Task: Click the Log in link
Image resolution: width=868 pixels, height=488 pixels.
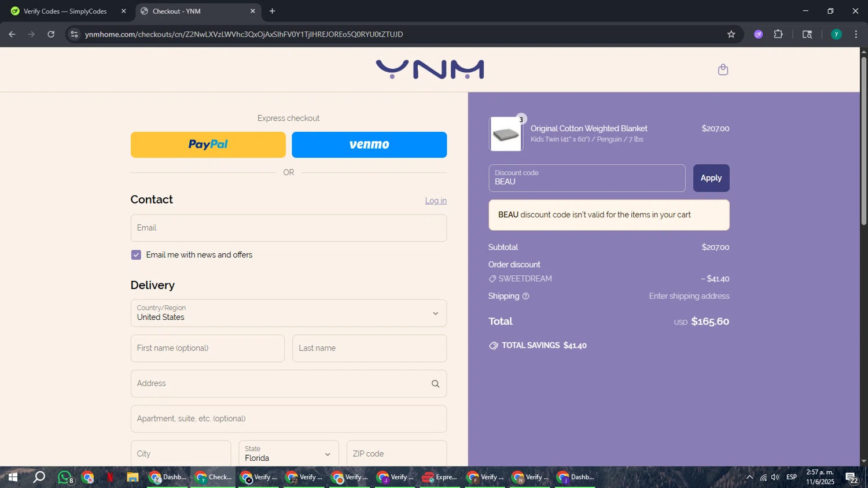Action: 436,201
